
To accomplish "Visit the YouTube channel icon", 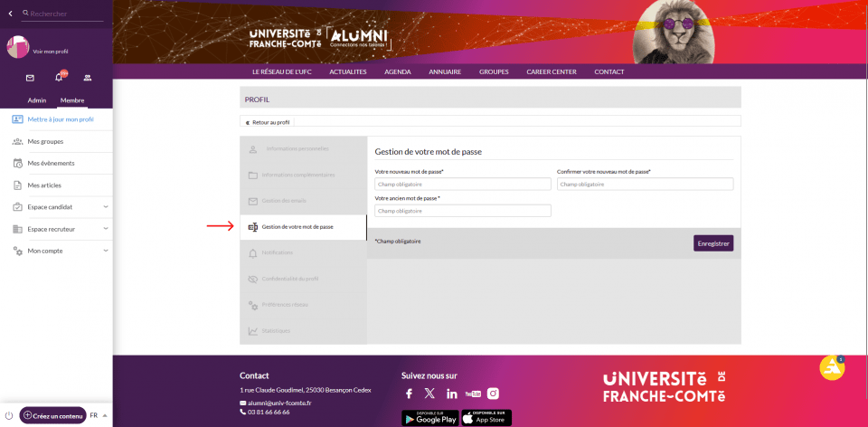I will (473, 394).
